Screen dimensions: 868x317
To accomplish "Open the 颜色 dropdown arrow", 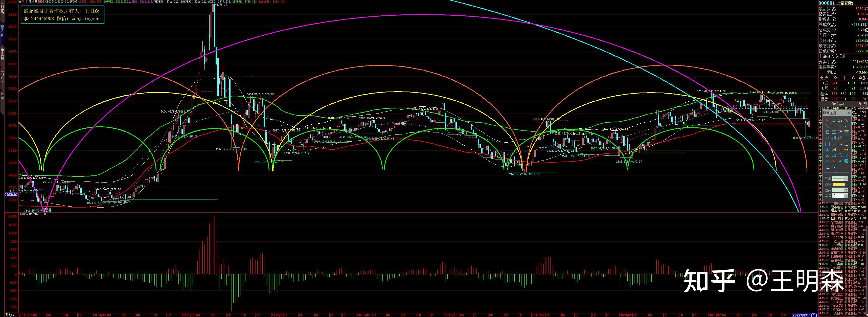I will point(847,185).
